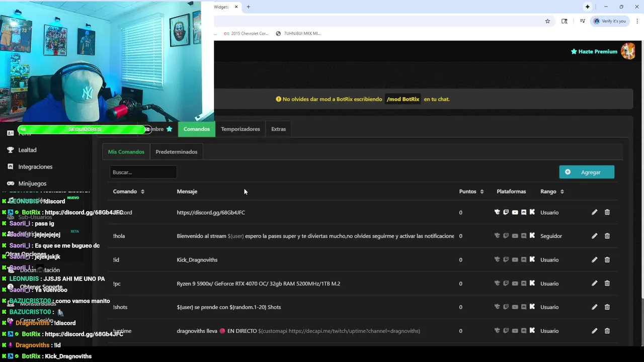
Task: Click the Kick_Dragnoviths message cell
Action: pos(197,260)
